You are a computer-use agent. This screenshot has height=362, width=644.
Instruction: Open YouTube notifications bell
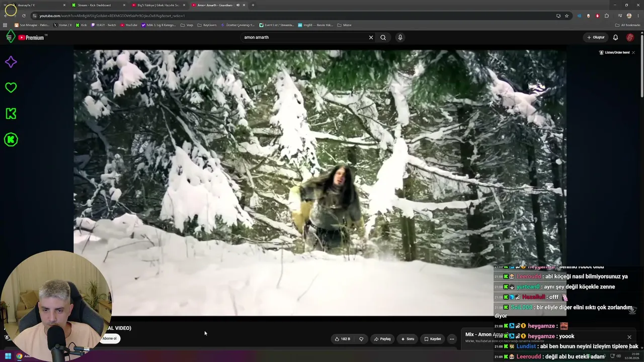(615, 37)
